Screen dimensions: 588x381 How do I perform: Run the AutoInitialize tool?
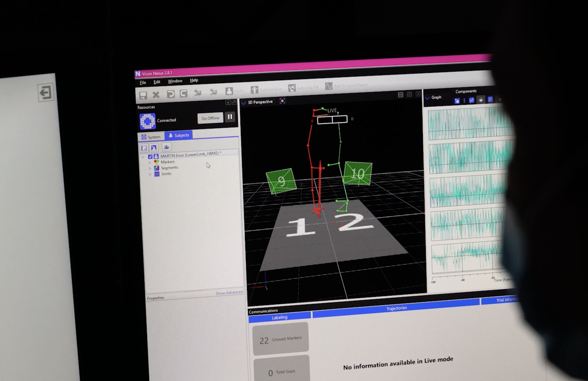[266, 89]
